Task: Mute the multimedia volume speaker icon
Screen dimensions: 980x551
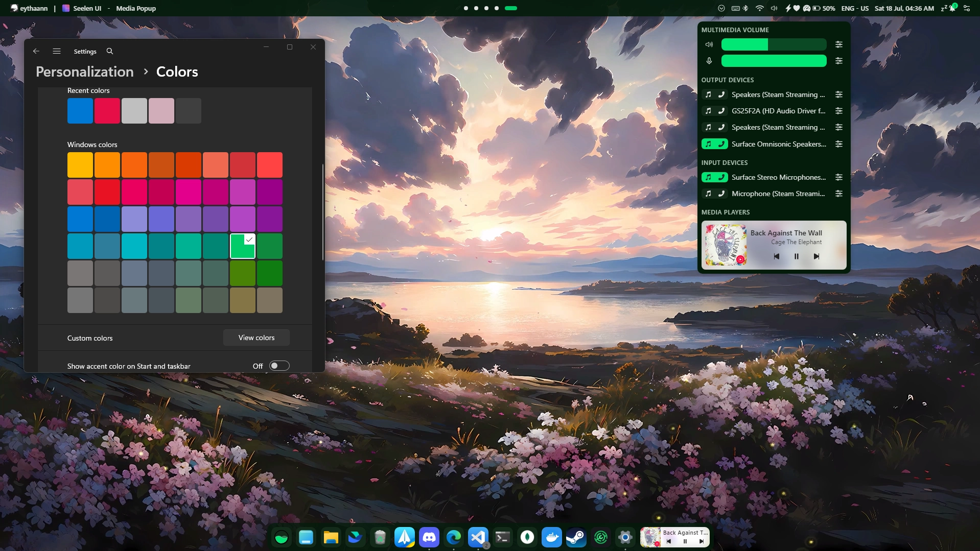Action: [x=709, y=44]
